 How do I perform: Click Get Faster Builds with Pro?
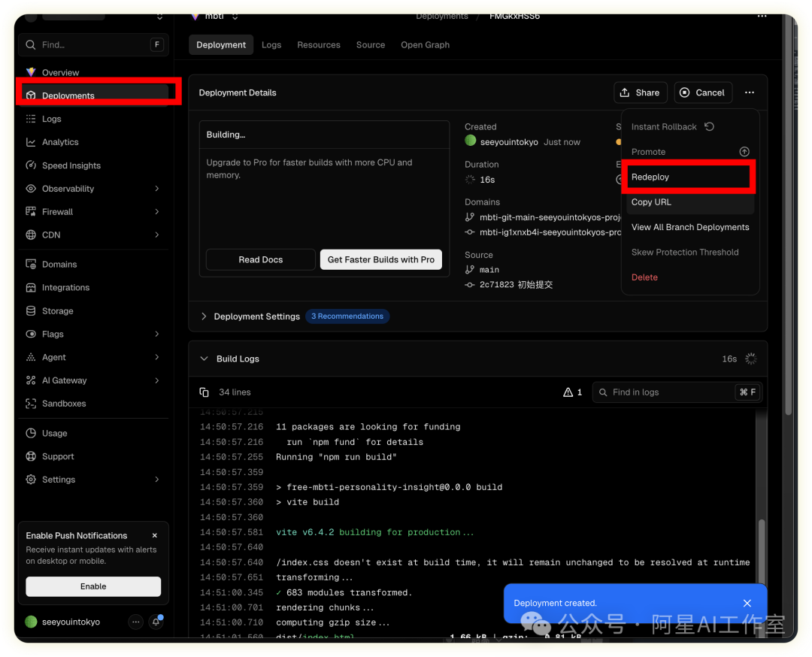click(x=380, y=259)
